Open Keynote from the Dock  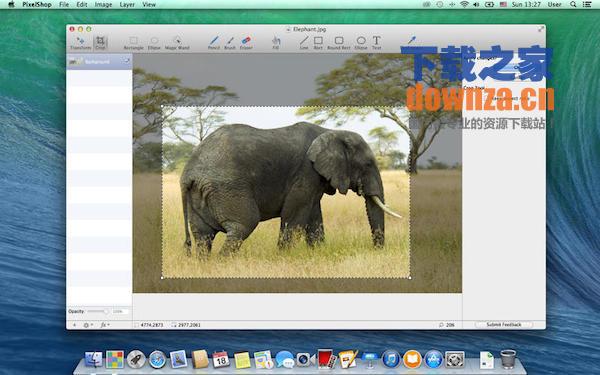370,359
